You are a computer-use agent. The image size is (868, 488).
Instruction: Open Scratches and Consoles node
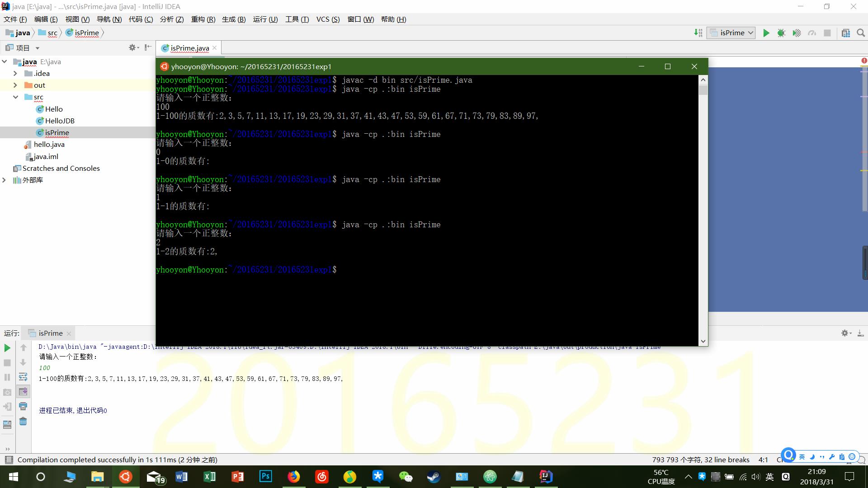(61, 169)
